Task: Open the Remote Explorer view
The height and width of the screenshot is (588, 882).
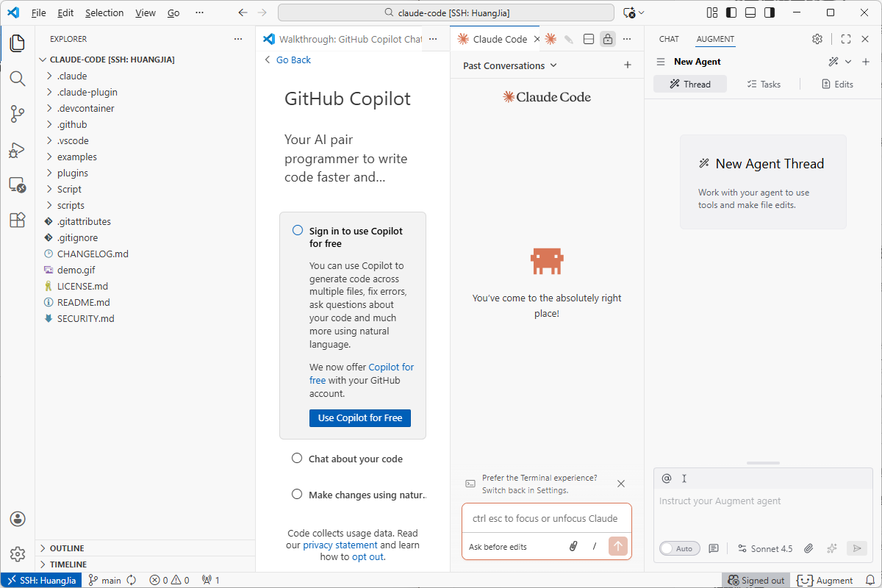Action: pyautogui.click(x=17, y=185)
